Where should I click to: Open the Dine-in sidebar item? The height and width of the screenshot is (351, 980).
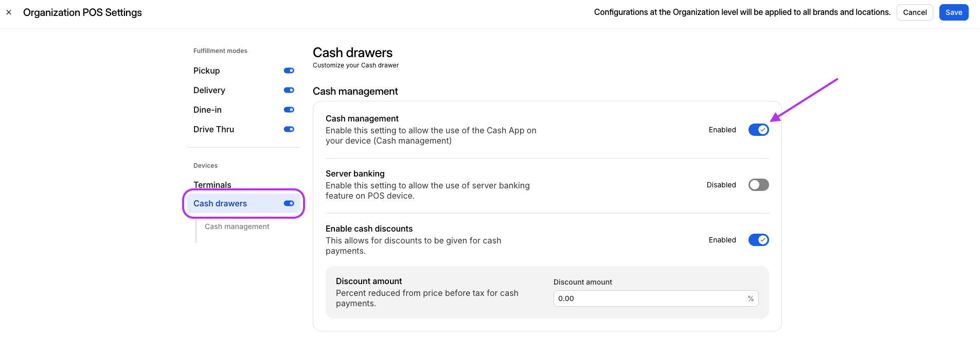[x=207, y=110]
